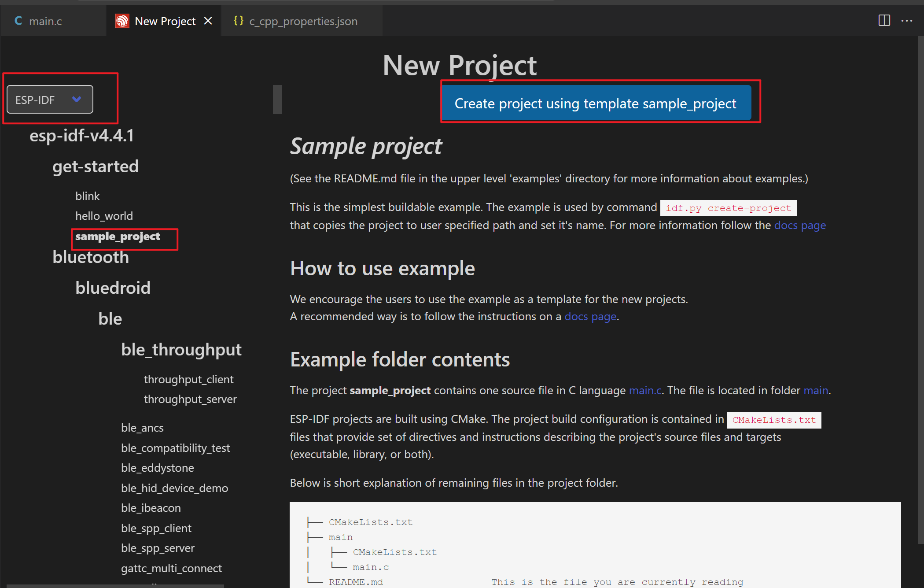Image resolution: width=924 pixels, height=588 pixels.
Task: Close the New Project tab
Action: tap(208, 21)
